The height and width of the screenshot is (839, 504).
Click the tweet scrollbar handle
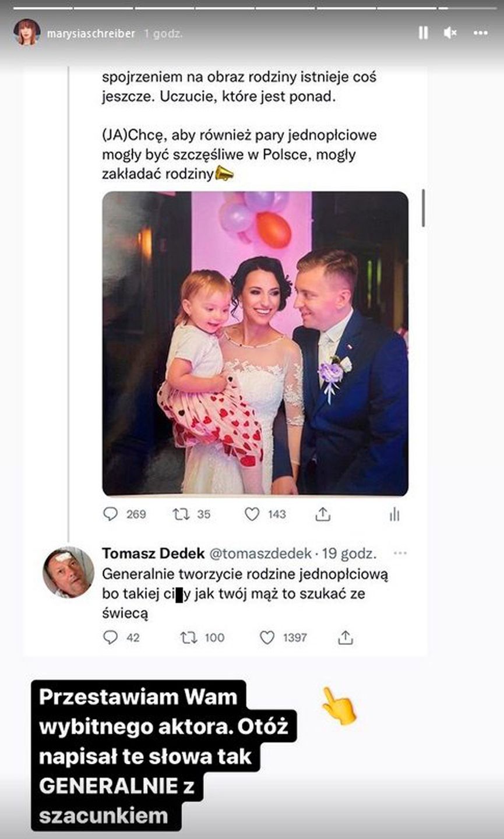coord(424,208)
